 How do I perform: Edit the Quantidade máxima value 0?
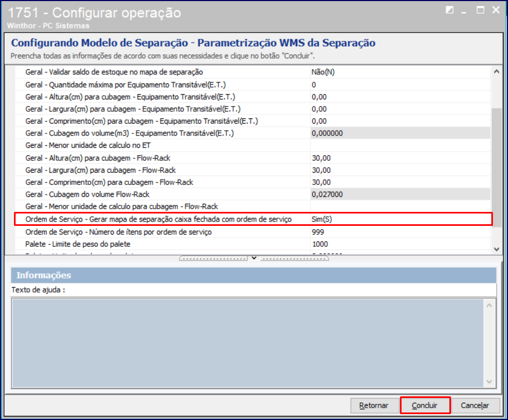[x=400, y=84]
